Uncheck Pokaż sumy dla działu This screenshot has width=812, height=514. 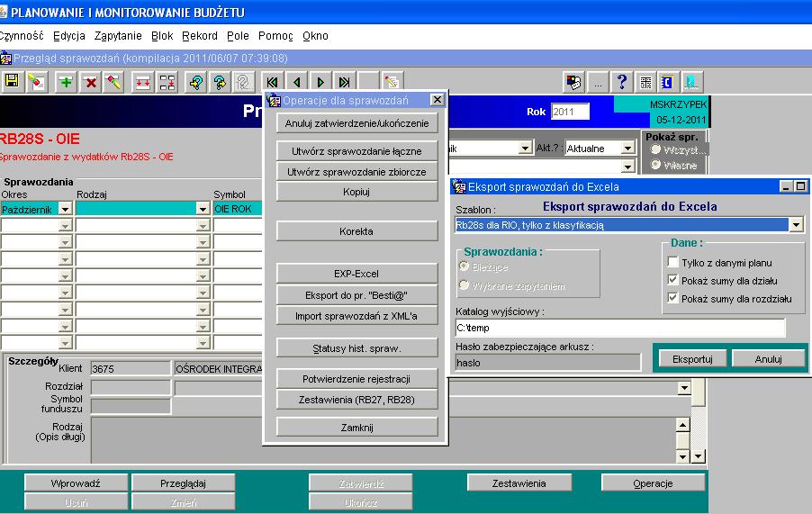(672, 280)
